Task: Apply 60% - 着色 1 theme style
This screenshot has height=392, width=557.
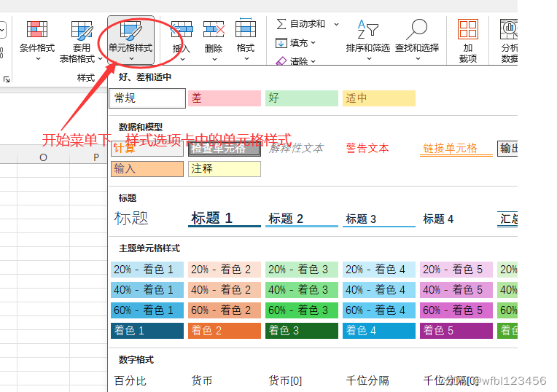Action: tap(147, 310)
